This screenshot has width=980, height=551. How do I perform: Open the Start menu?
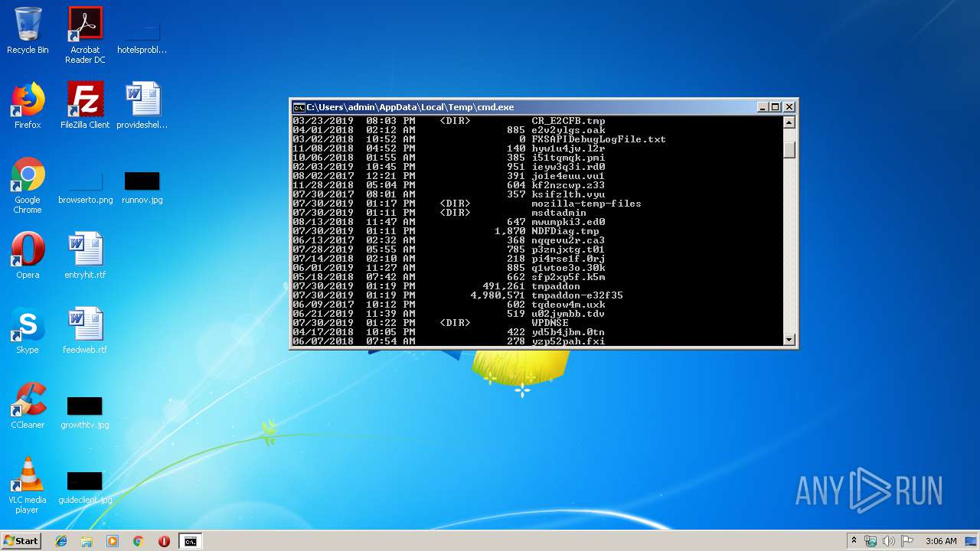[x=21, y=541]
